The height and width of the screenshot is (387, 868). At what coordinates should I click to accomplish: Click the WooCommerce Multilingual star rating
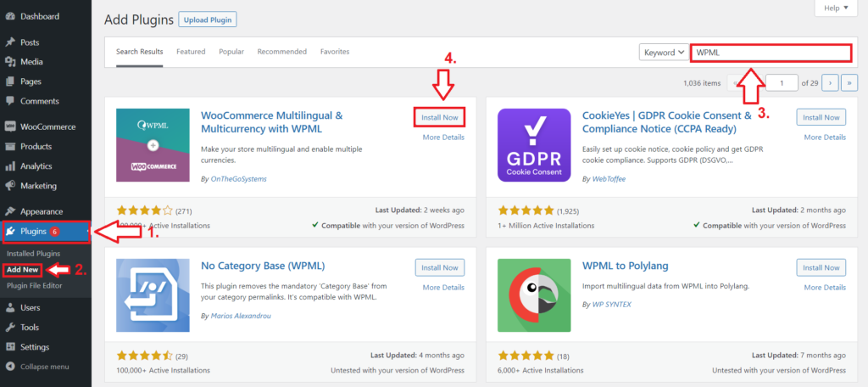[144, 210]
